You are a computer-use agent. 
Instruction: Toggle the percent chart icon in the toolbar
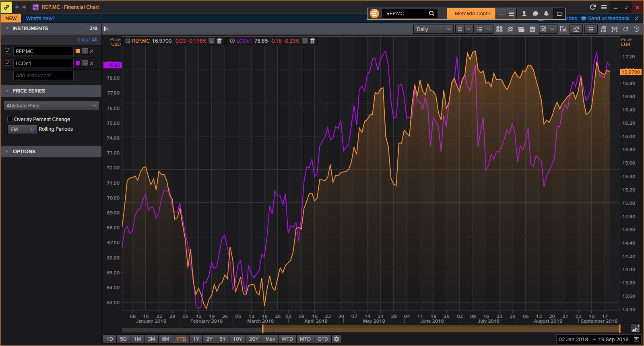[577, 29]
